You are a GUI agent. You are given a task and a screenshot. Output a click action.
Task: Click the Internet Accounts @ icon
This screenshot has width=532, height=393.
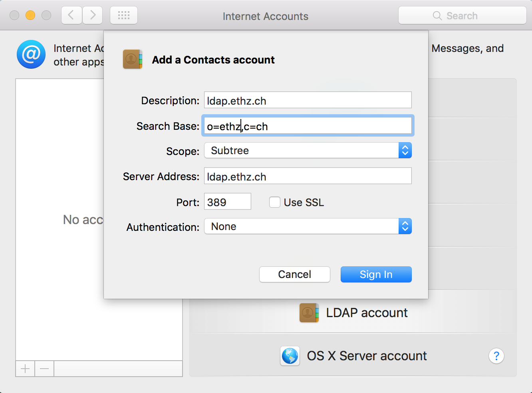pos(31,54)
